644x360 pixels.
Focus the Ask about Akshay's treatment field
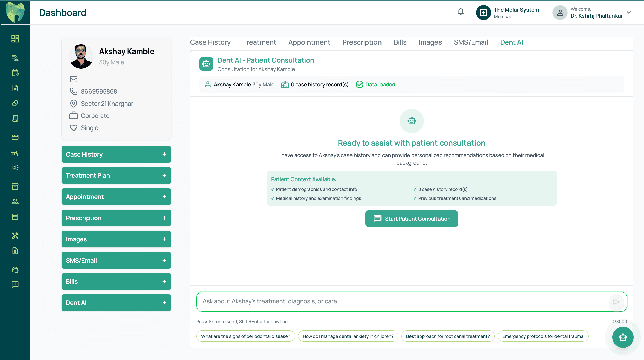click(x=403, y=301)
